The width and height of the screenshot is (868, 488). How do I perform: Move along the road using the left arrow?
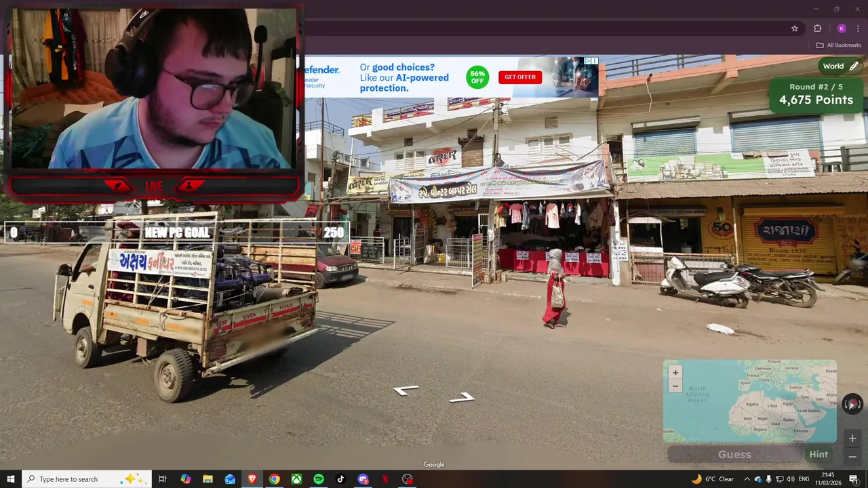(406, 390)
